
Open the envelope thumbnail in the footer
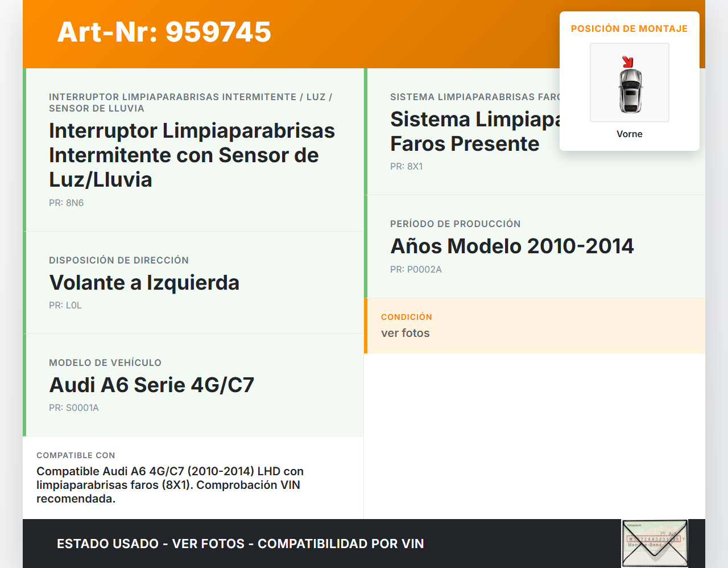pyautogui.click(x=655, y=543)
